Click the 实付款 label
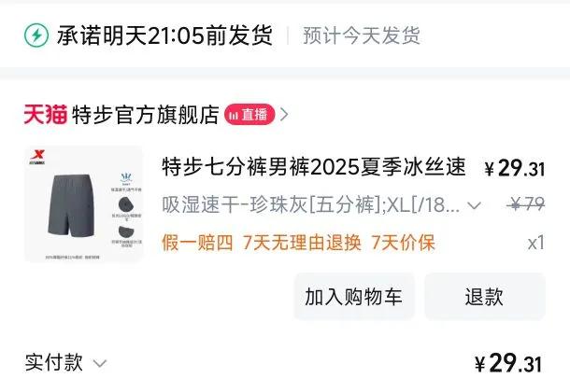 (54, 362)
